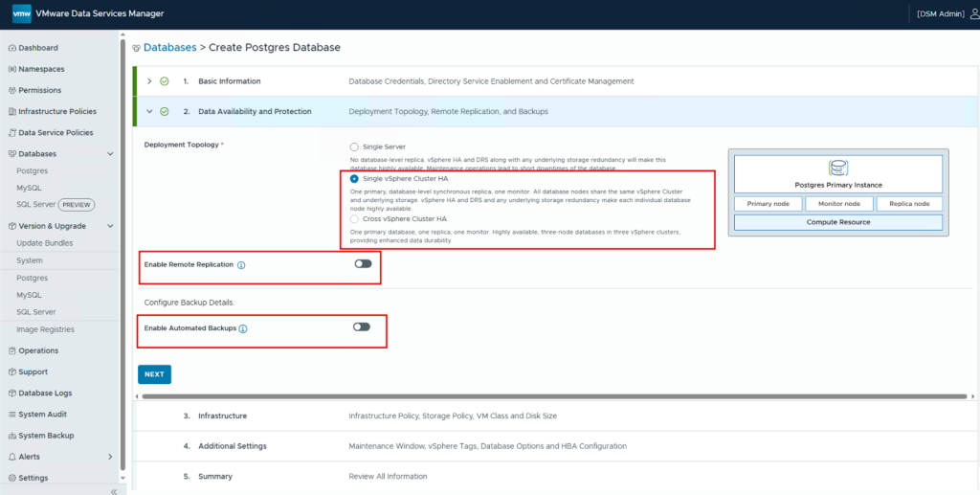
Task: Open SQL Server preview under Databases
Action: tap(35, 205)
